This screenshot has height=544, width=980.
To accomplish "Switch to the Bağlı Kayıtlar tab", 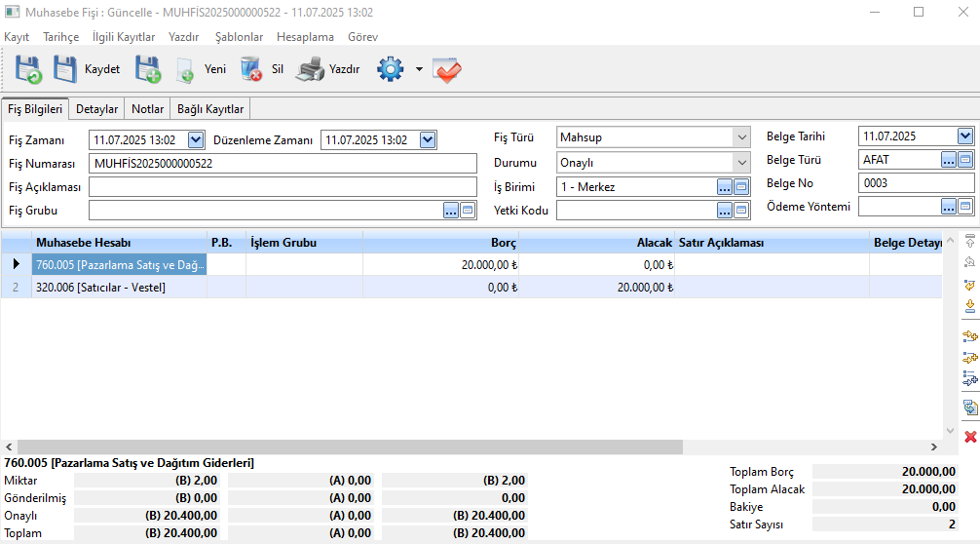I will pyautogui.click(x=209, y=109).
